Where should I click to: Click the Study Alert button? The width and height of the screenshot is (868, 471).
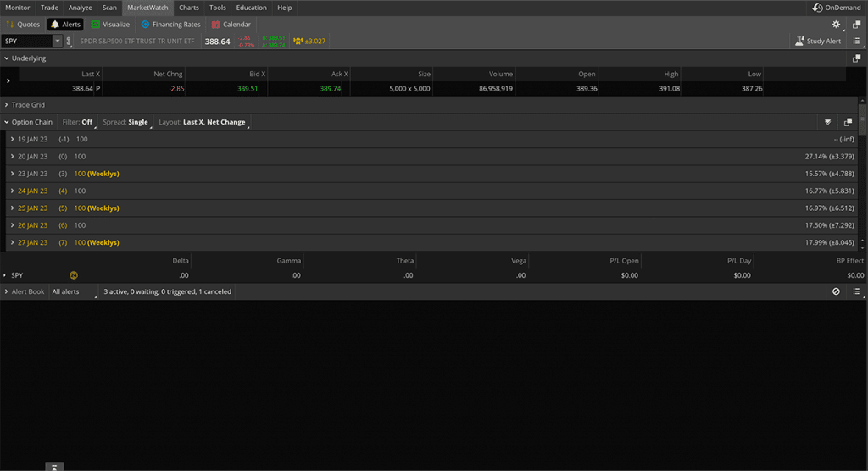click(818, 41)
